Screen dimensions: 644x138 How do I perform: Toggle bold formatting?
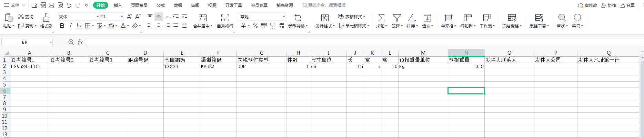(62, 26)
